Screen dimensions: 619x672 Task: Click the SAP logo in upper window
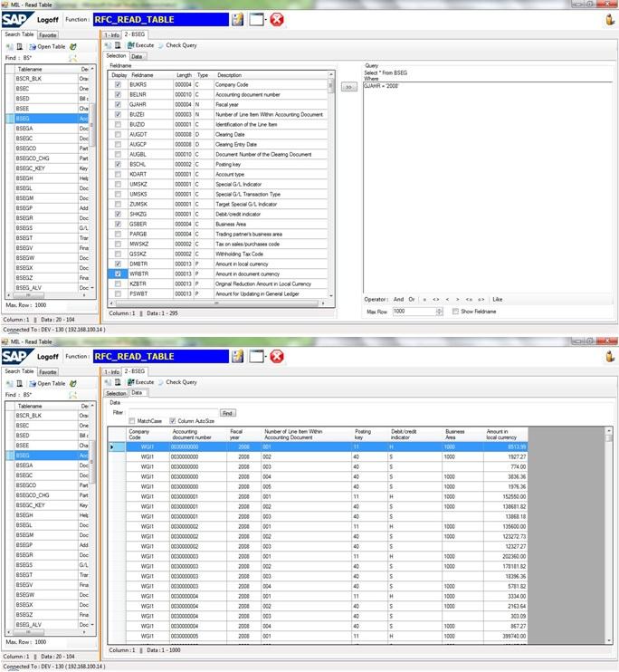click(17, 20)
